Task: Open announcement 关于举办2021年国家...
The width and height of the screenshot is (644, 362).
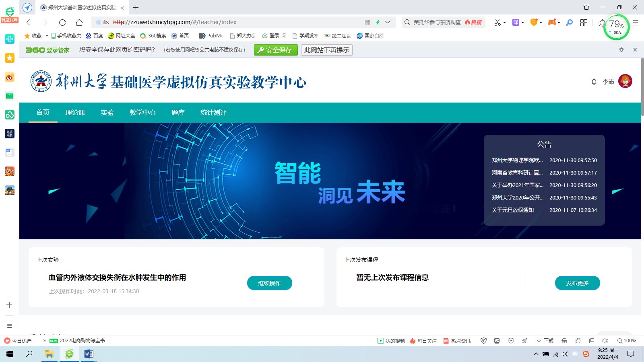Action: (x=518, y=185)
